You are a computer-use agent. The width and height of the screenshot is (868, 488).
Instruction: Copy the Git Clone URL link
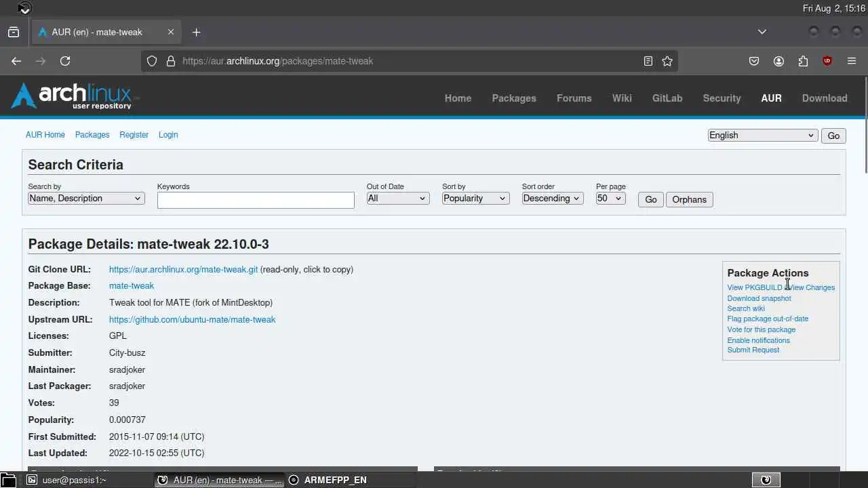[x=183, y=269]
